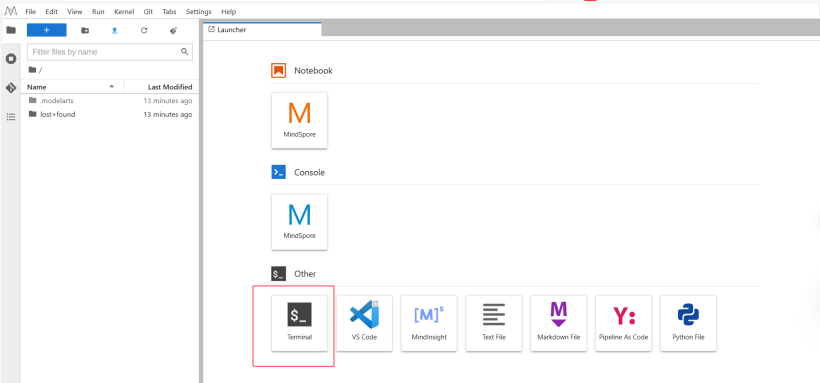820x383 pixels.
Task: Launch MindSpore console card
Action: click(300, 222)
